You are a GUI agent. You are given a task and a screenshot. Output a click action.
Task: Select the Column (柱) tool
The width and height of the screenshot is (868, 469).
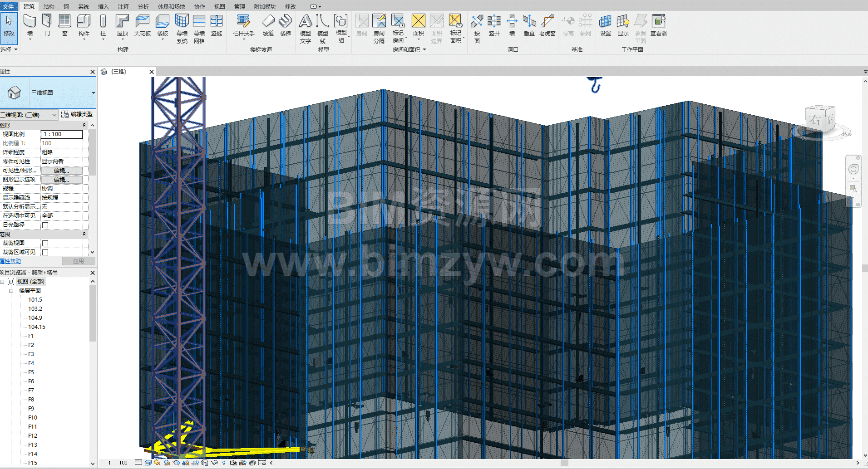pos(103,25)
